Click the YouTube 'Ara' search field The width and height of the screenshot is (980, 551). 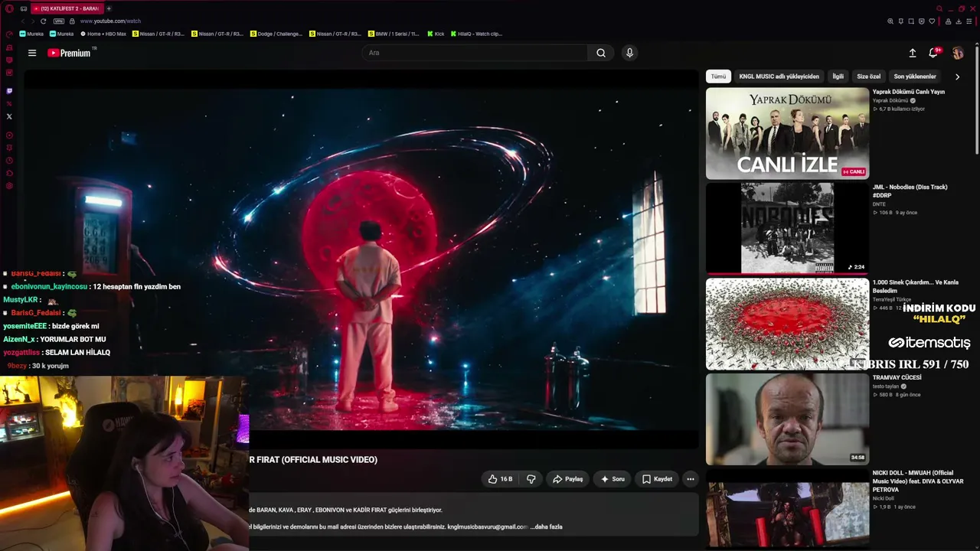[475, 53]
